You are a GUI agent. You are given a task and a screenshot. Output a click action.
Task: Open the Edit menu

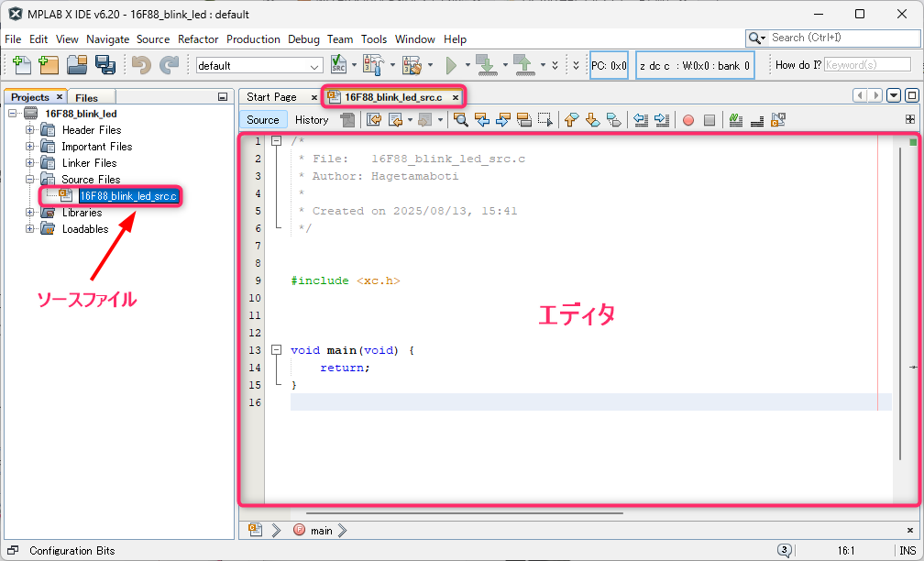tap(38, 39)
